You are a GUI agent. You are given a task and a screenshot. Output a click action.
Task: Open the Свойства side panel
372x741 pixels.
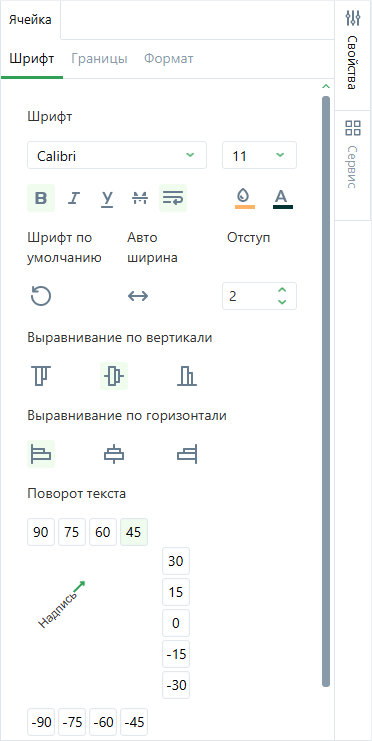(x=353, y=55)
